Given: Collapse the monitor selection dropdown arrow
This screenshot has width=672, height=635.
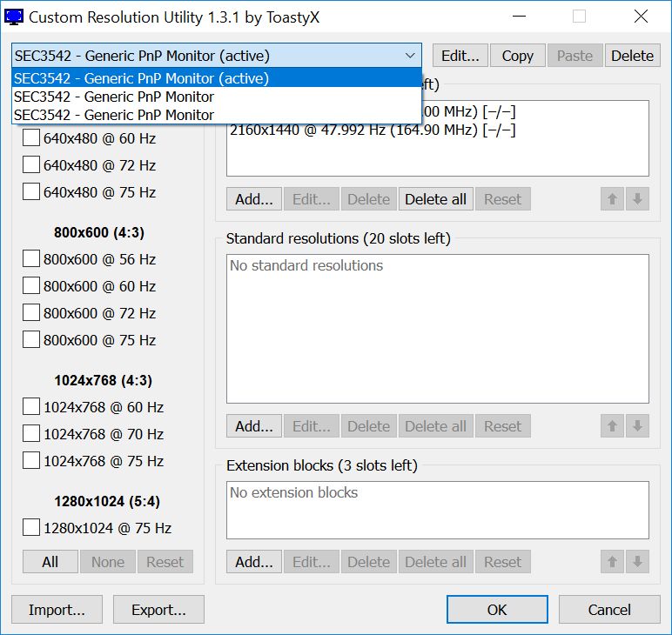Looking at the screenshot, I should pyautogui.click(x=410, y=56).
